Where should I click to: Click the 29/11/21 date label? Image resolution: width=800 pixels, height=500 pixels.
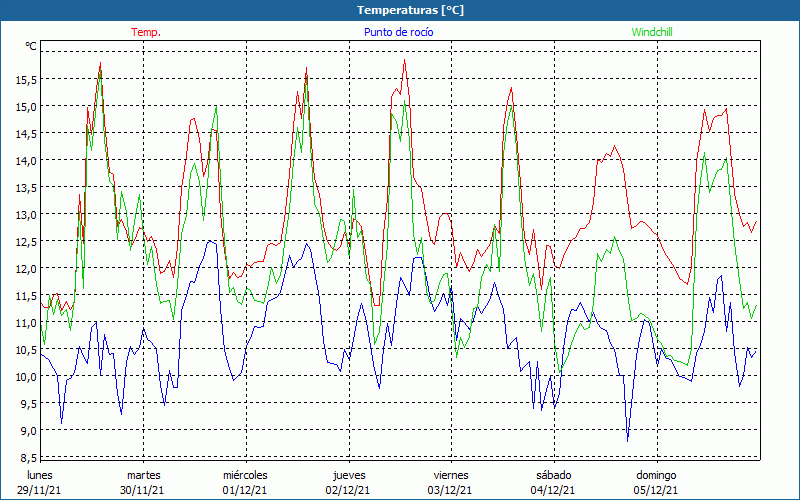tap(39, 490)
